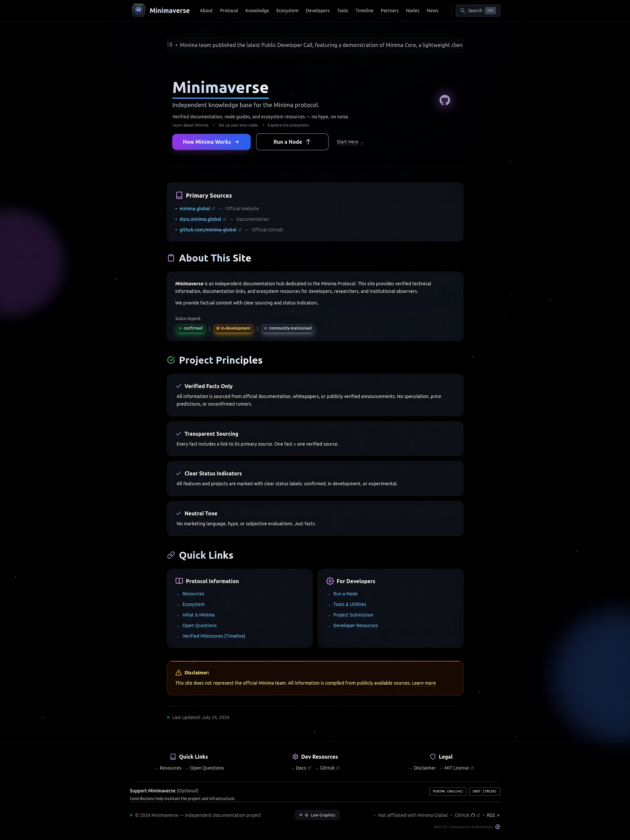Screen dimensions: 630x840
Task: Open the What is Minima link
Action: tap(198, 615)
